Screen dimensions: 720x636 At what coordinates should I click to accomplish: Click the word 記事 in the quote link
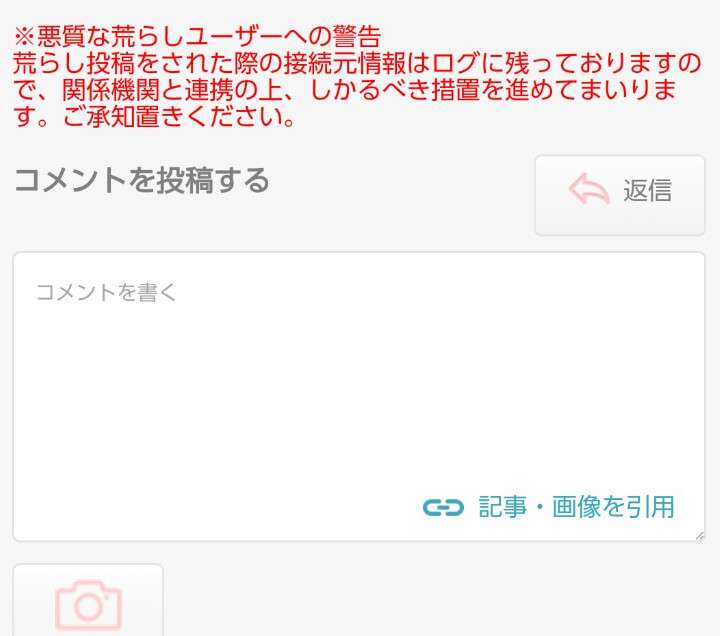(502, 507)
